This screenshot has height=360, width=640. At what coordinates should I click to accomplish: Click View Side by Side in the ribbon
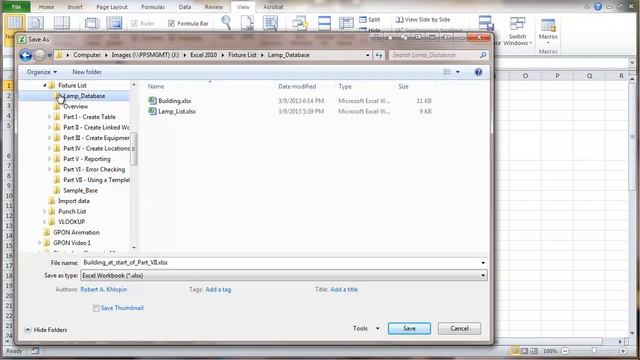[x=423, y=19]
